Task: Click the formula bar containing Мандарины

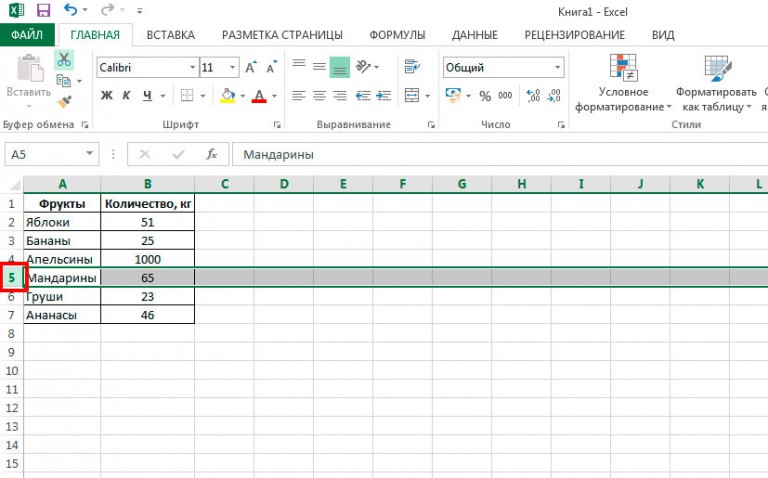Action: click(x=500, y=155)
